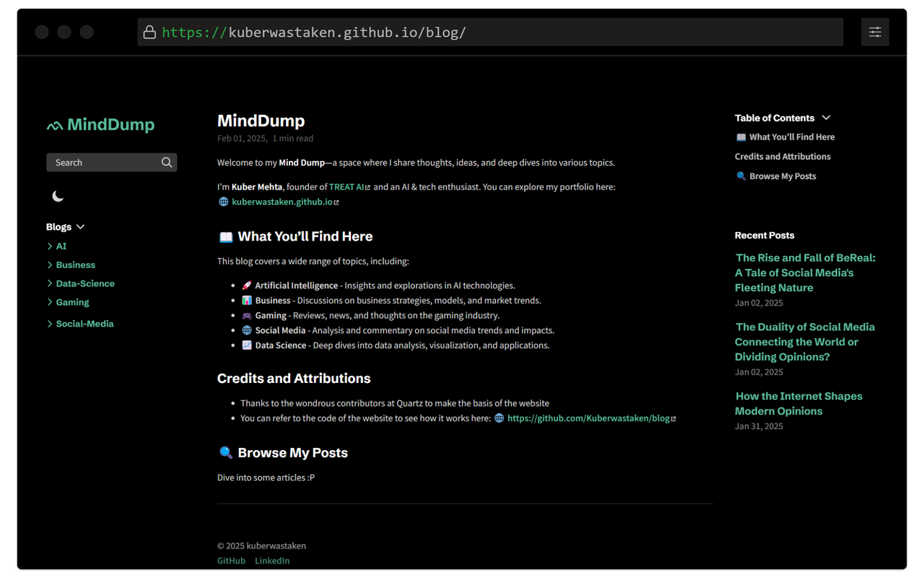Click the book icon in Table of Contents
This screenshot has height=578, width=924.
tap(741, 137)
